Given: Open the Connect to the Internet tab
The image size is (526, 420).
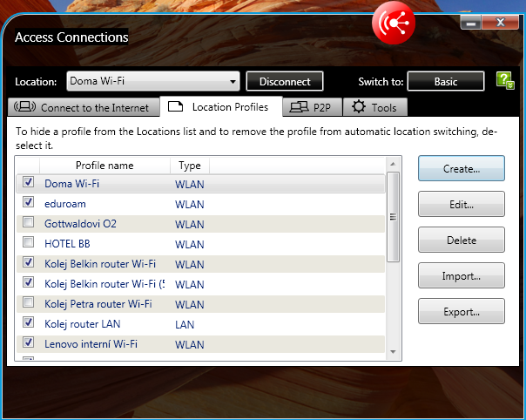Looking at the screenshot, I should tap(84, 108).
